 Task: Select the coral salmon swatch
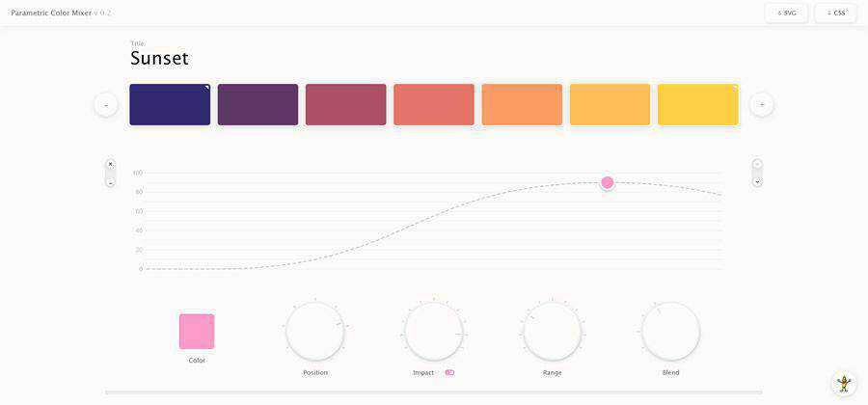434,104
